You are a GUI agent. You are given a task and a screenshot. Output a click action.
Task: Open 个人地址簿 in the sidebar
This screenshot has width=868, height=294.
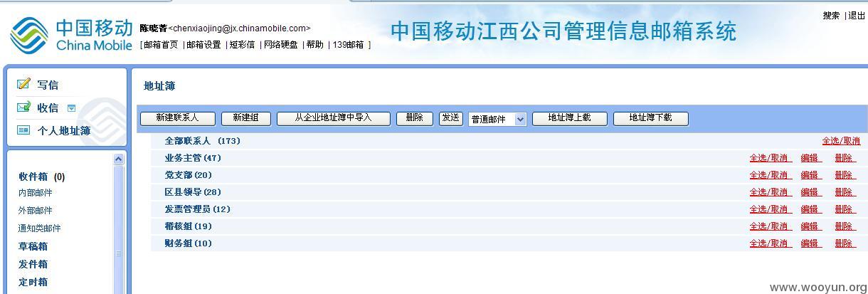pyautogui.click(x=64, y=130)
